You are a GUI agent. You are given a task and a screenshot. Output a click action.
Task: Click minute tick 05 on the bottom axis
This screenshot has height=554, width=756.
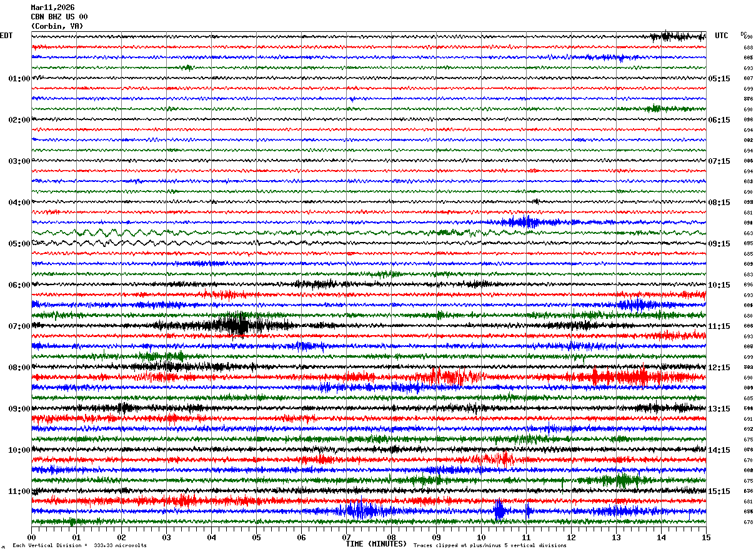pyautogui.click(x=256, y=537)
